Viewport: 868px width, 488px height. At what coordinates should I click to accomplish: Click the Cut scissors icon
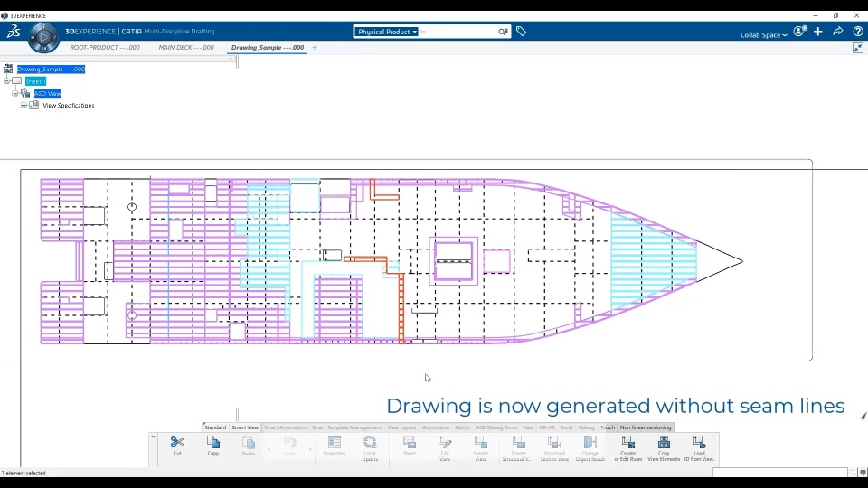[x=177, y=442]
